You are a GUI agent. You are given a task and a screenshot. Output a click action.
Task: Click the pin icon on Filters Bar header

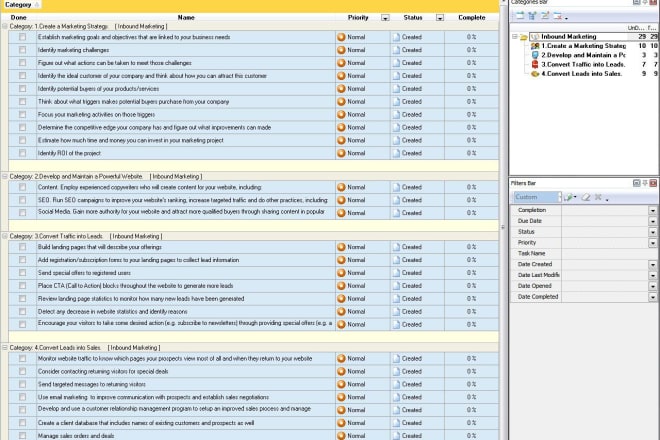pos(645,183)
